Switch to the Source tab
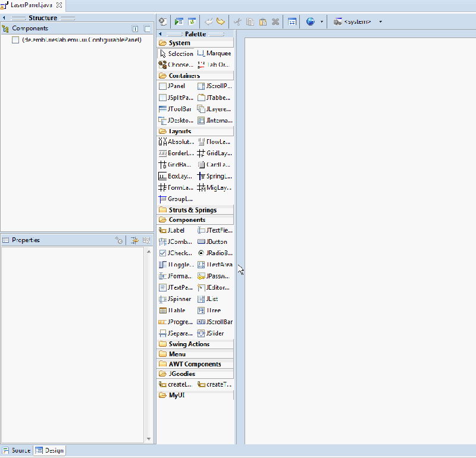The height and width of the screenshot is (458, 476). 16,450
